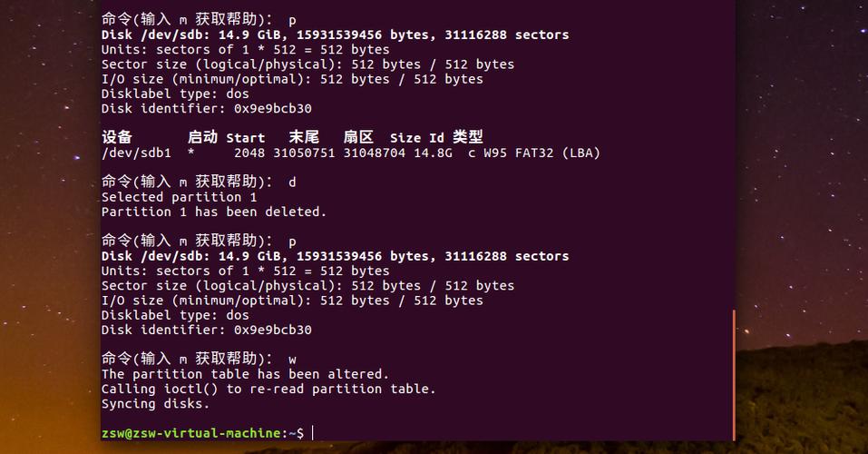Click the 设备 column header
The width and height of the screenshot is (868, 454).
pos(117,137)
